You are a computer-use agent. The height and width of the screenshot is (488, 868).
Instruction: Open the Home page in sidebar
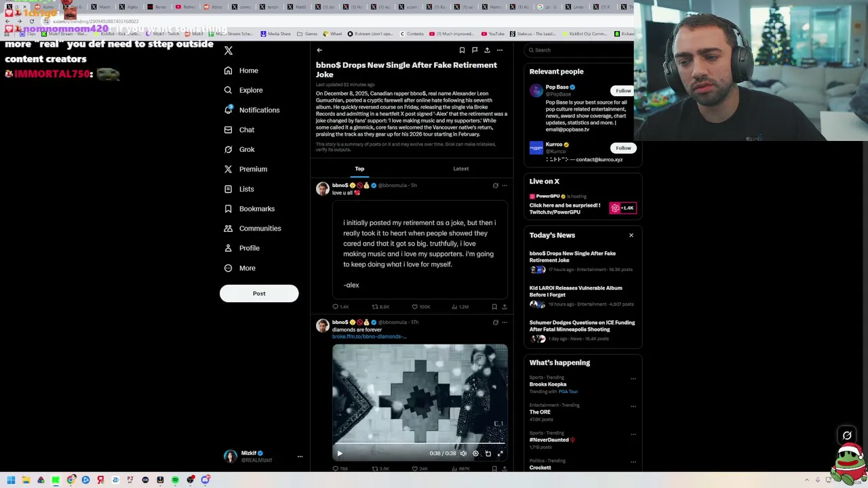[241, 70]
